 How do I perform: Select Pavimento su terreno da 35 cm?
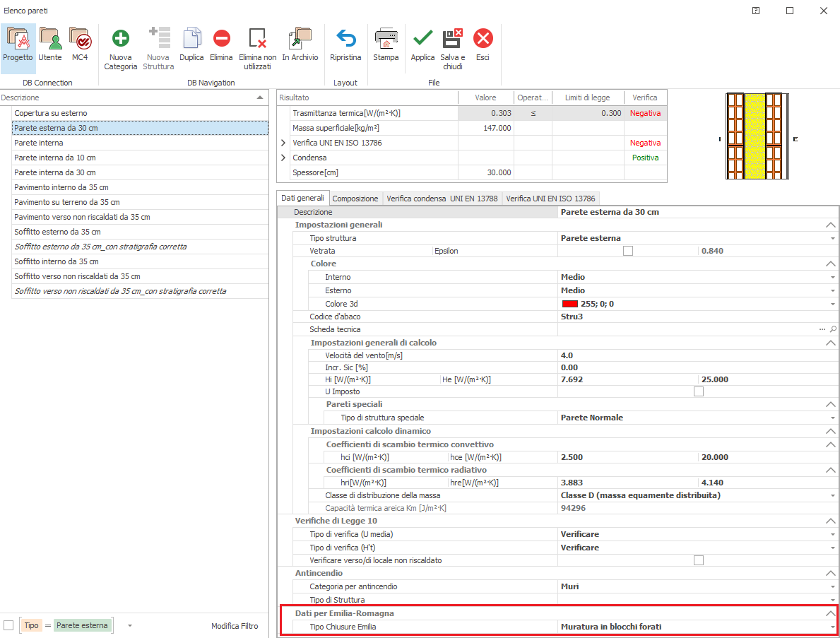tap(67, 202)
